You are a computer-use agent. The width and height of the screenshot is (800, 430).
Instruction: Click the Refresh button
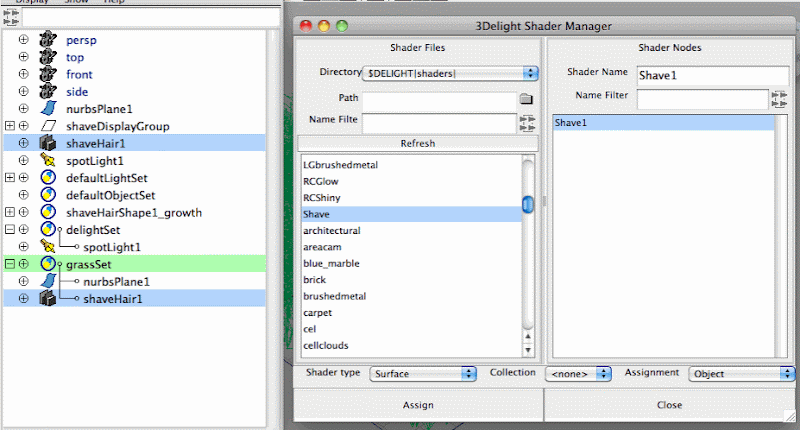point(418,143)
